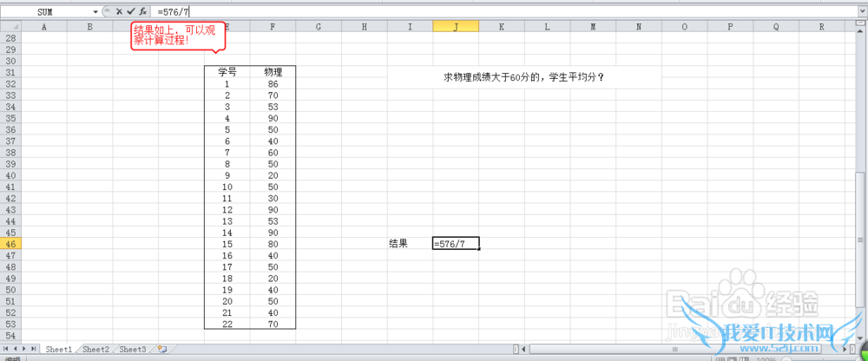Select row 38 header
The image size is (868, 361).
(10, 152)
